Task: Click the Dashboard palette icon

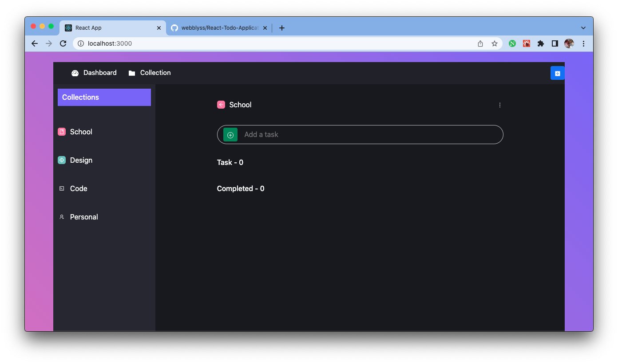Action: (x=75, y=73)
